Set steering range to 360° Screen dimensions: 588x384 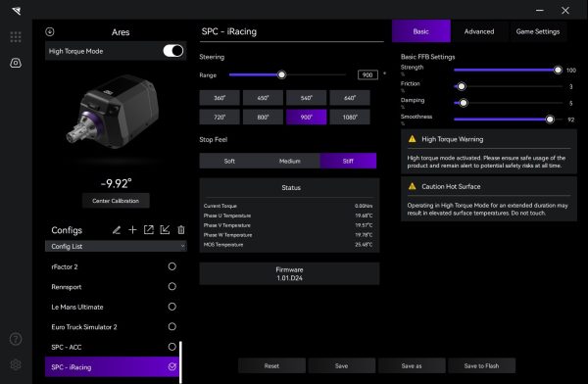[220, 98]
